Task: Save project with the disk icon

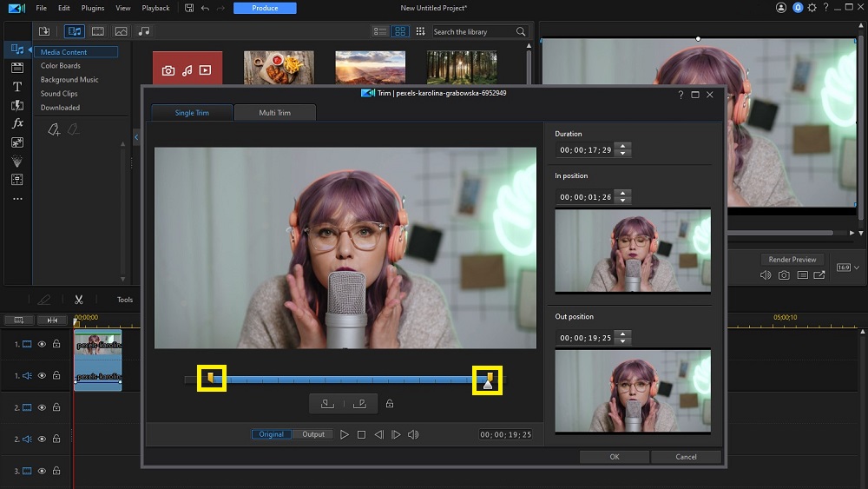Action: 189,8
